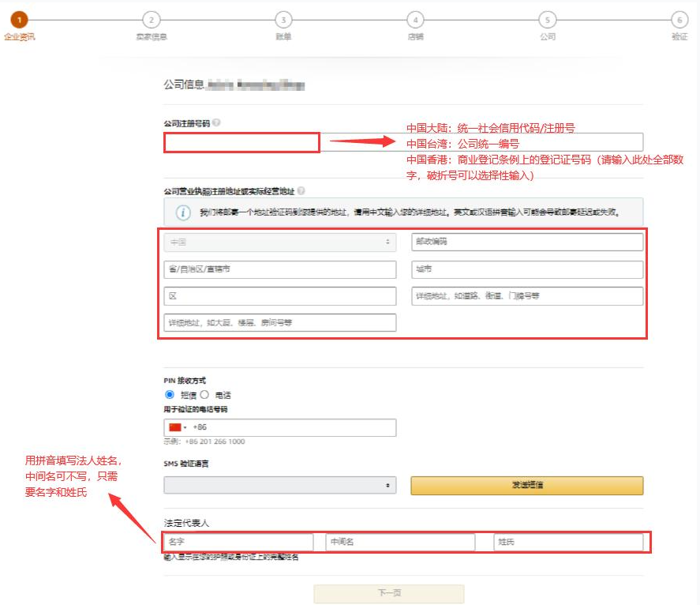Click the 公司注册号码 input field
Viewport: 700px width, 605px height.
[x=403, y=142]
